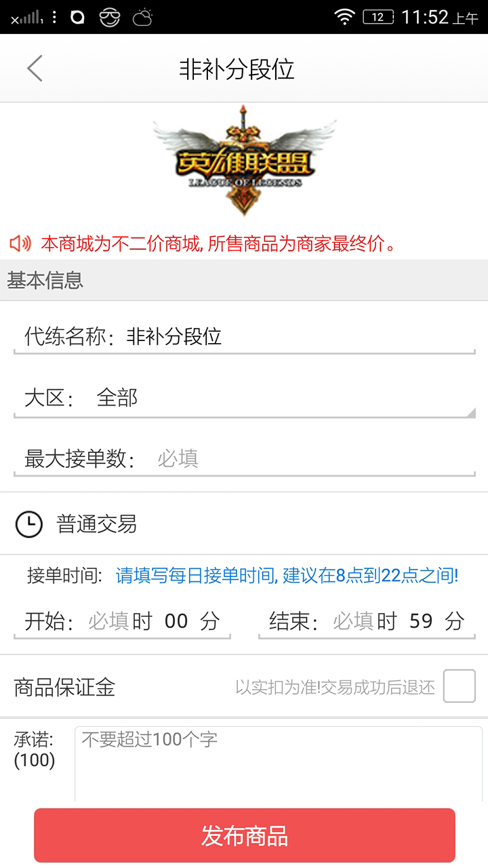Tap the weather cloud status icon
This screenshot has width=488, height=868.
tap(142, 18)
